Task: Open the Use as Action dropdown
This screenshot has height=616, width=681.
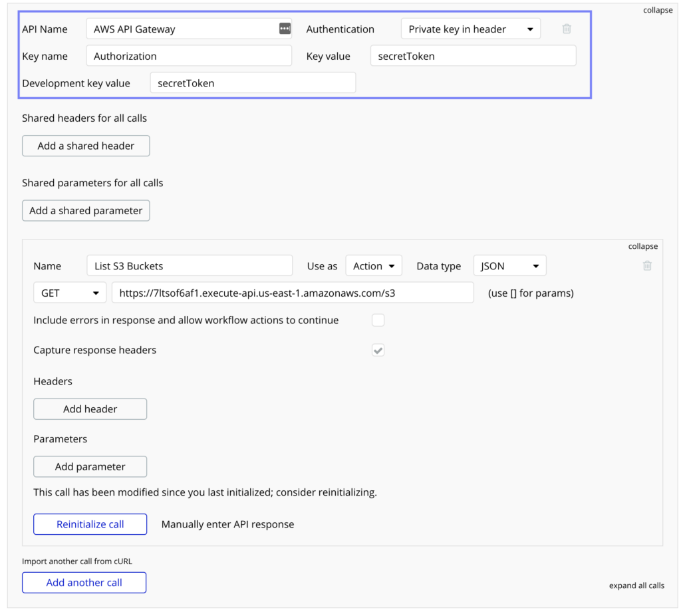Action: [x=374, y=266]
